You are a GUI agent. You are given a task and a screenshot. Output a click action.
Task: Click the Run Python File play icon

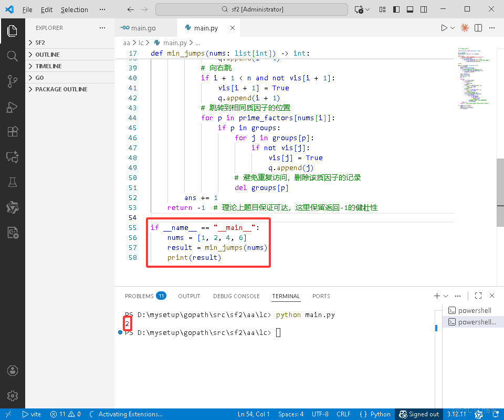click(x=444, y=28)
